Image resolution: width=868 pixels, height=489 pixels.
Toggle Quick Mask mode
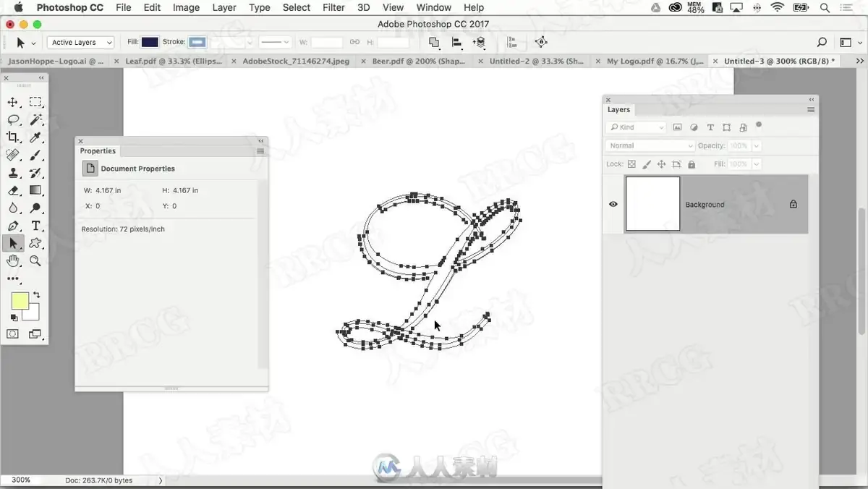13,334
